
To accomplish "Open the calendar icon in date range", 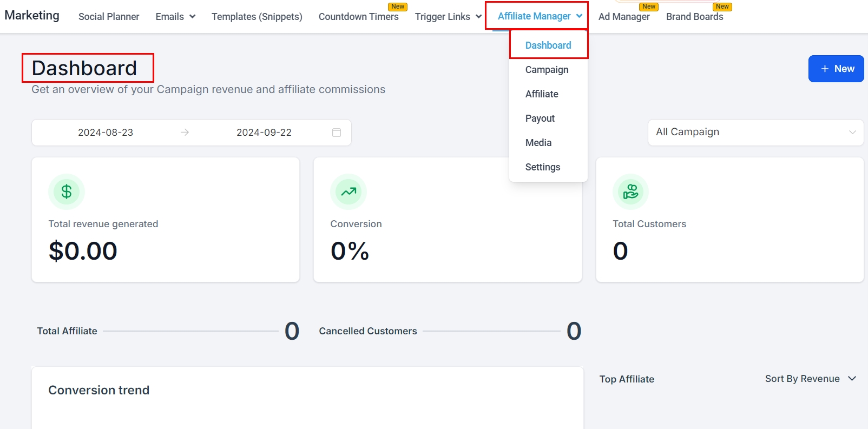I will (337, 133).
